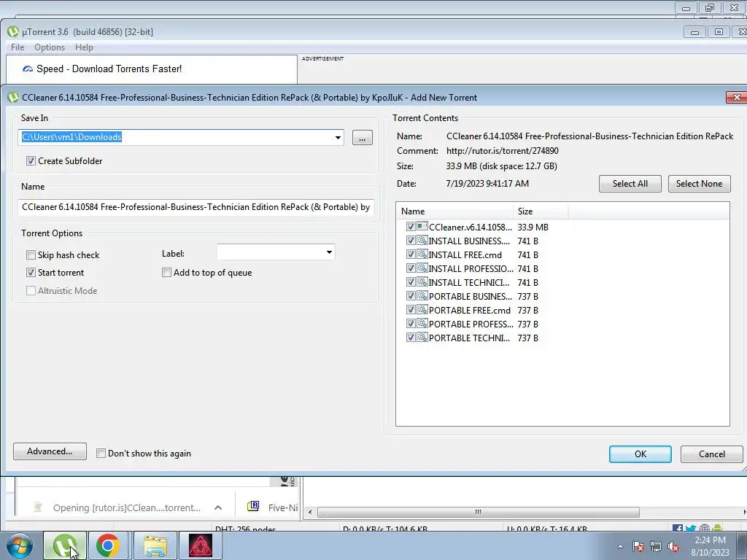Uncheck PORTABLE FREE.cmd file checkbox

click(411, 309)
